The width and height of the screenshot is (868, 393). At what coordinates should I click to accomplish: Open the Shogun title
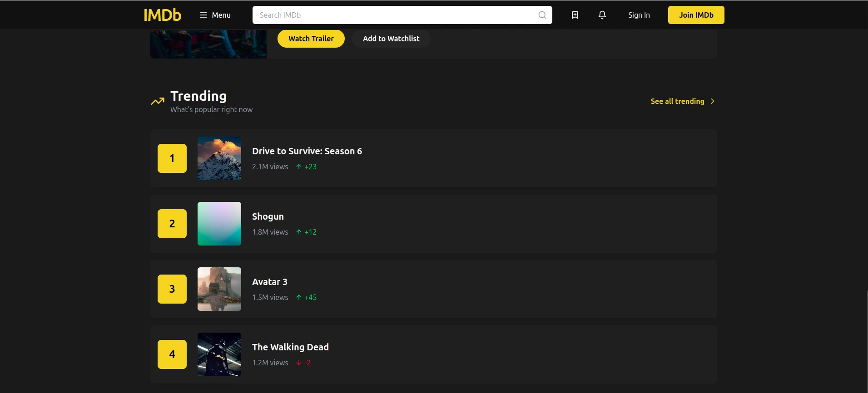click(268, 216)
